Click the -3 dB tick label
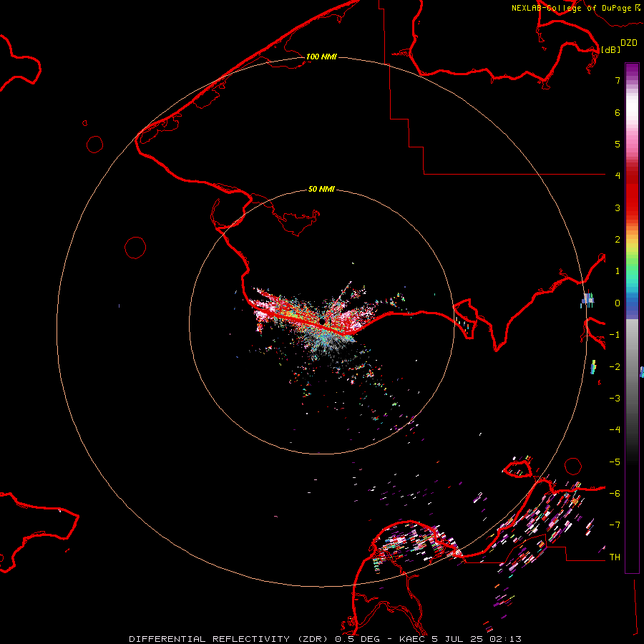The width and height of the screenshot is (644, 644). click(615, 399)
